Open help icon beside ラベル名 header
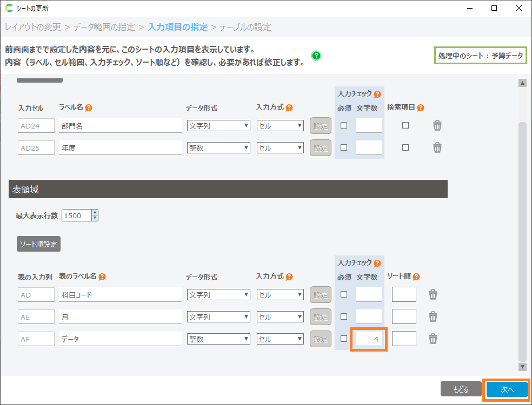The image size is (532, 405). [x=89, y=107]
